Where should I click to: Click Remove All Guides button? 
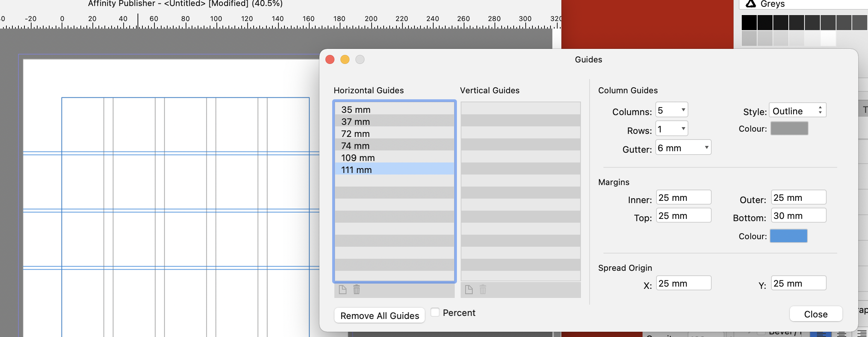380,315
